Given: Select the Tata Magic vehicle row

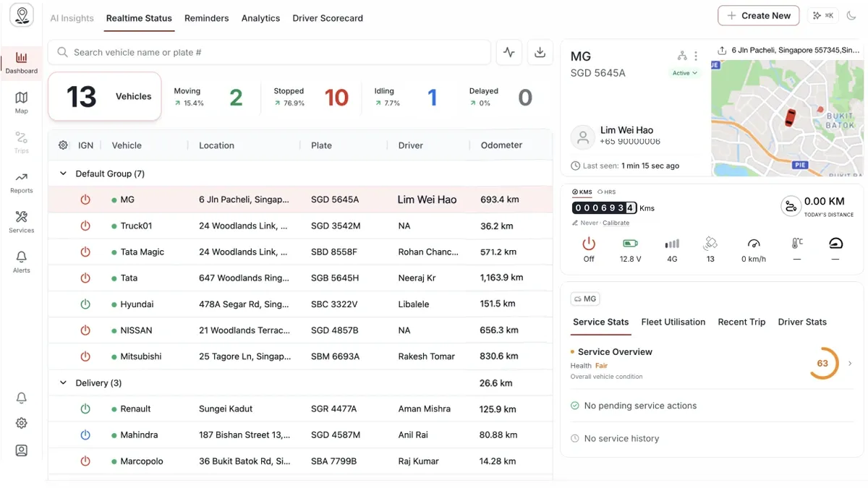Looking at the screenshot, I should click(300, 252).
